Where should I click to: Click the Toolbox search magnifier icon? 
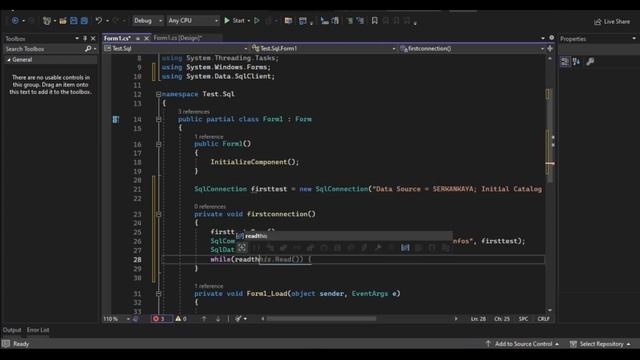click(88, 49)
